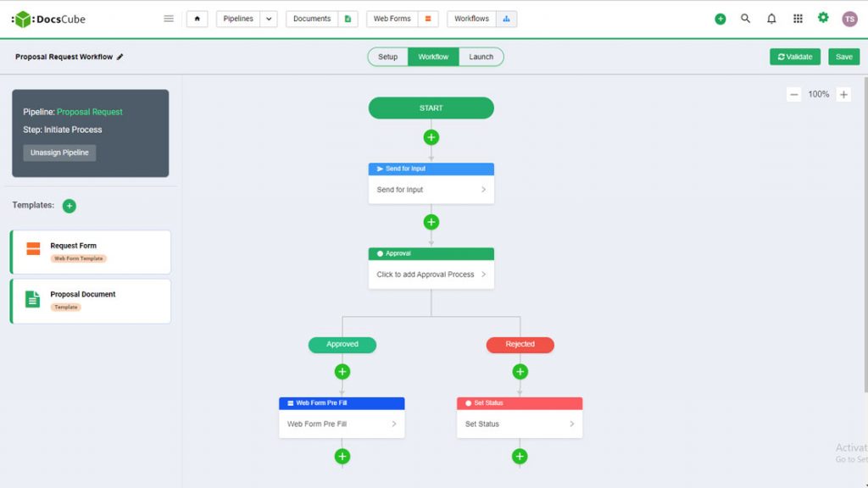Switch to the Setup tab
Viewport: 868px width, 488px height.
point(387,57)
